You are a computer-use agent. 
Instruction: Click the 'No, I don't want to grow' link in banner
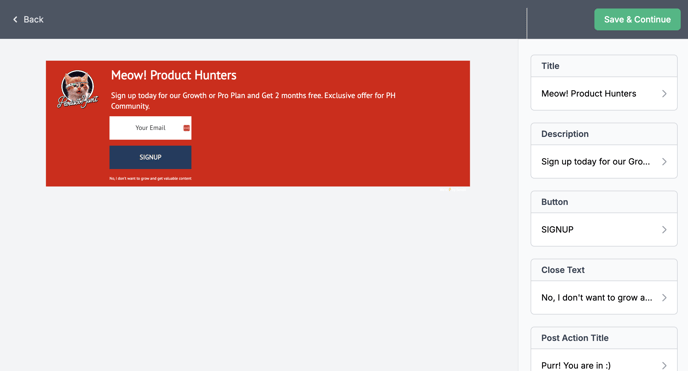pos(150,178)
